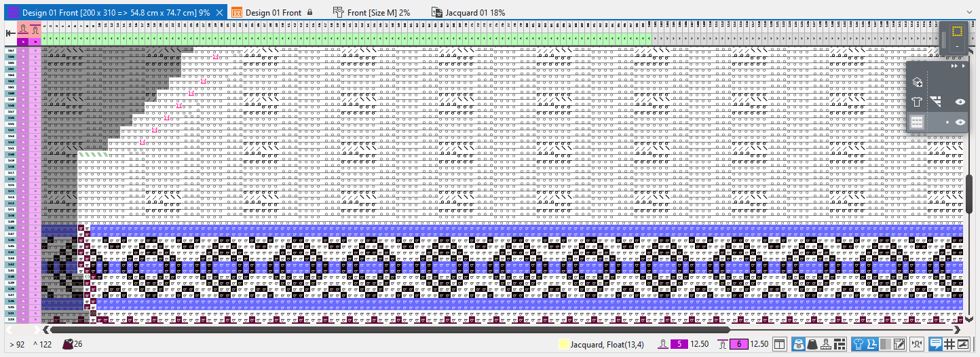This screenshot has width=980, height=357.
Task: Open the Jacquard 01 tab
Action: [x=475, y=12]
